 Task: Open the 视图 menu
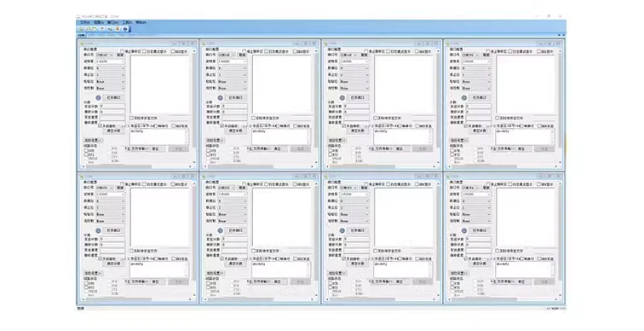tap(99, 23)
